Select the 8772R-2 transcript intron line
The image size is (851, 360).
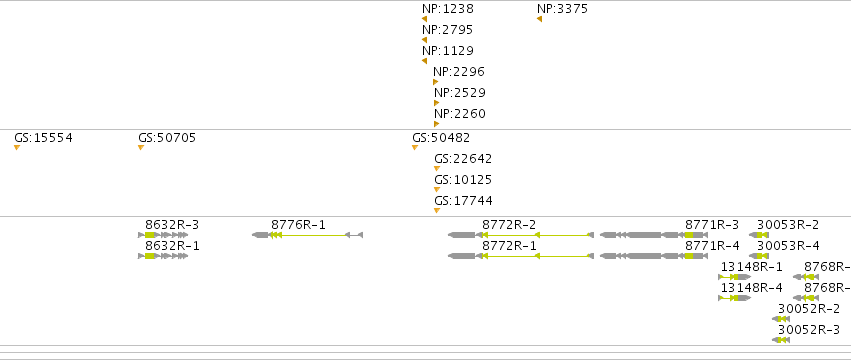tap(535, 235)
